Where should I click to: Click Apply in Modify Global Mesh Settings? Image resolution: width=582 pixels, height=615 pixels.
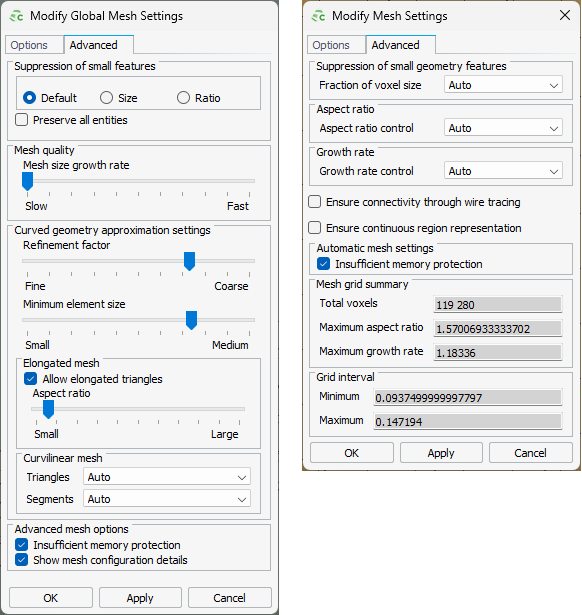[x=140, y=598]
